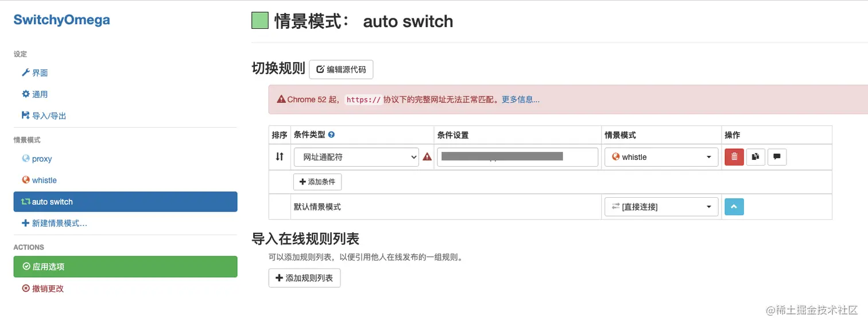Click the red delete rule trash icon
Image resolution: width=868 pixels, height=326 pixels.
tap(734, 157)
